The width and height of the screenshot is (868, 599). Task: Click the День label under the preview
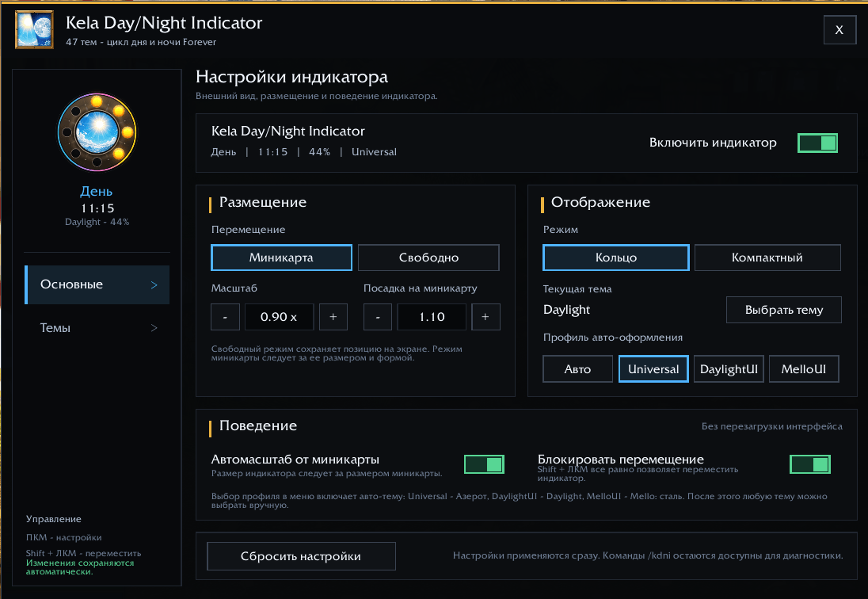click(x=97, y=192)
